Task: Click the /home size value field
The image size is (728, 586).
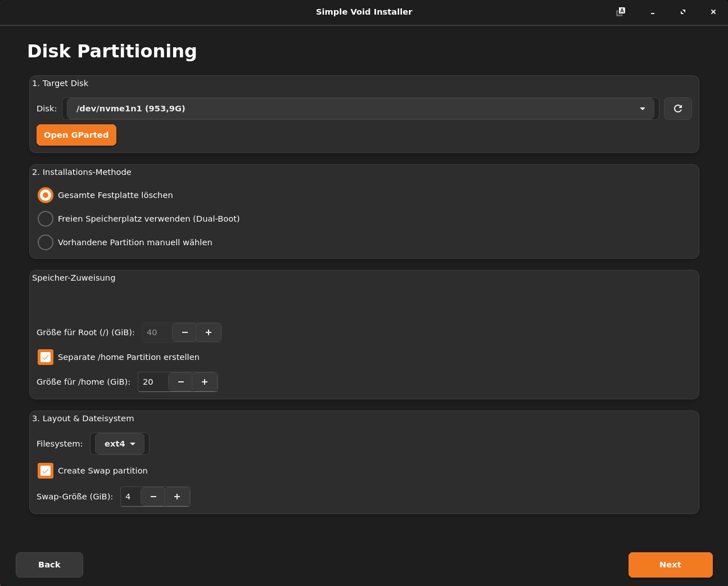Action: [x=152, y=382]
